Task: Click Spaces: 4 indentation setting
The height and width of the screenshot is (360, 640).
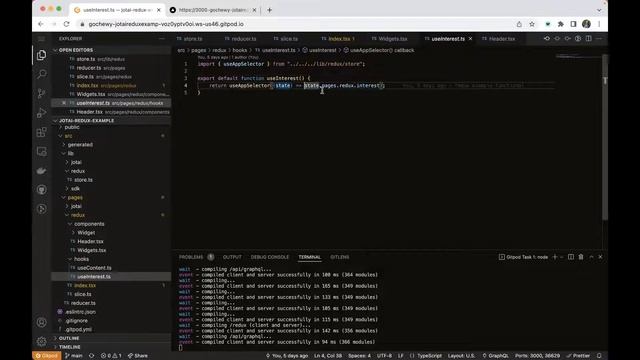Action: coord(360,356)
